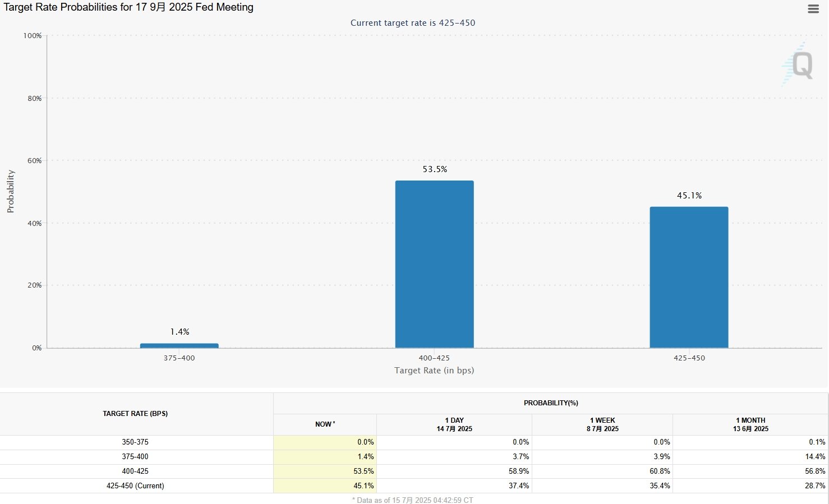The width and height of the screenshot is (829, 504).
Task: Click the 53.5% label above the bar
Action: (435, 169)
